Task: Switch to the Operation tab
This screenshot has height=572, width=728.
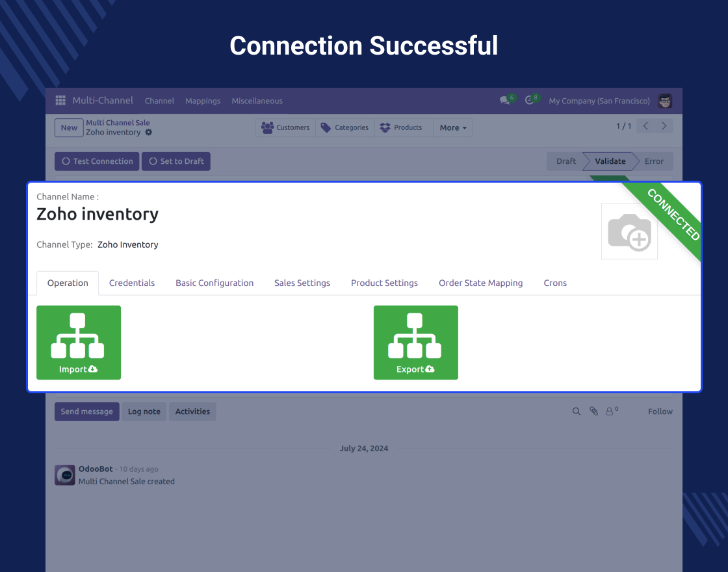Action: [x=68, y=283]
